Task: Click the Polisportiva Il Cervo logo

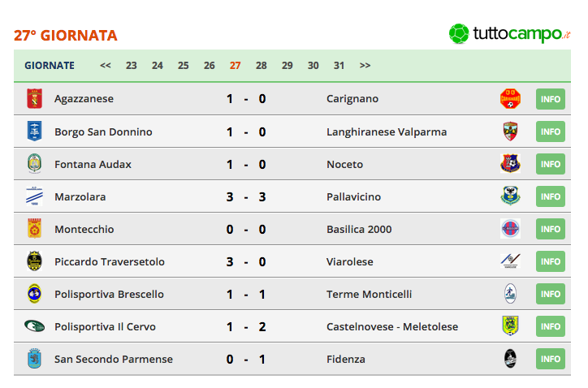Action: point(34,326)
